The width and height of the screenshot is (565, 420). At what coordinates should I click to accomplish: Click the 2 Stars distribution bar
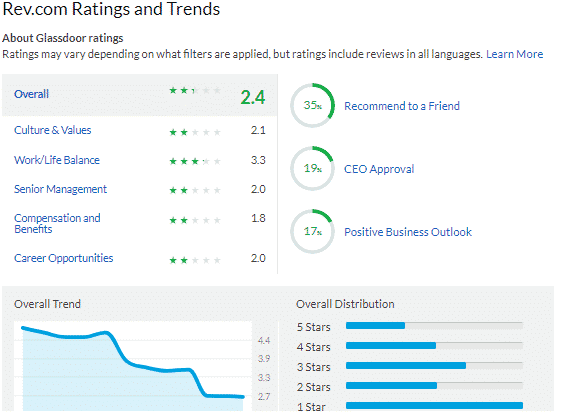[x=434, y=386]
